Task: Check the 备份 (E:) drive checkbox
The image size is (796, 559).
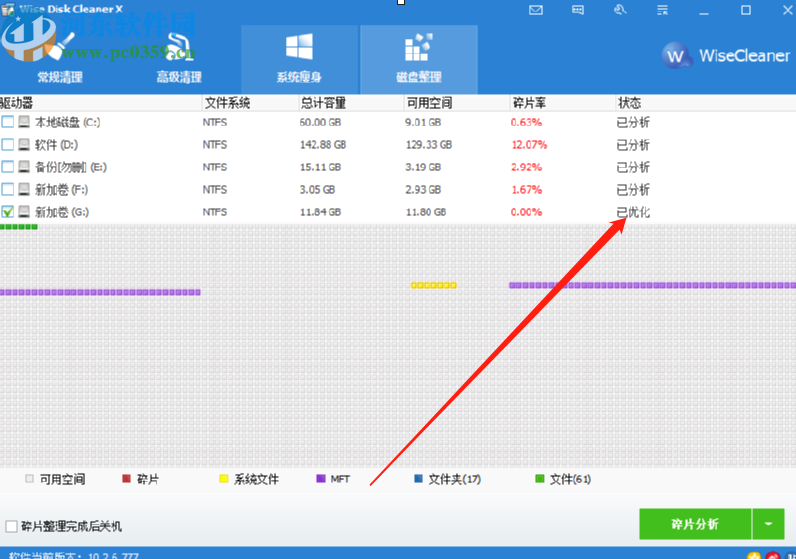Action: click(8, 167)
